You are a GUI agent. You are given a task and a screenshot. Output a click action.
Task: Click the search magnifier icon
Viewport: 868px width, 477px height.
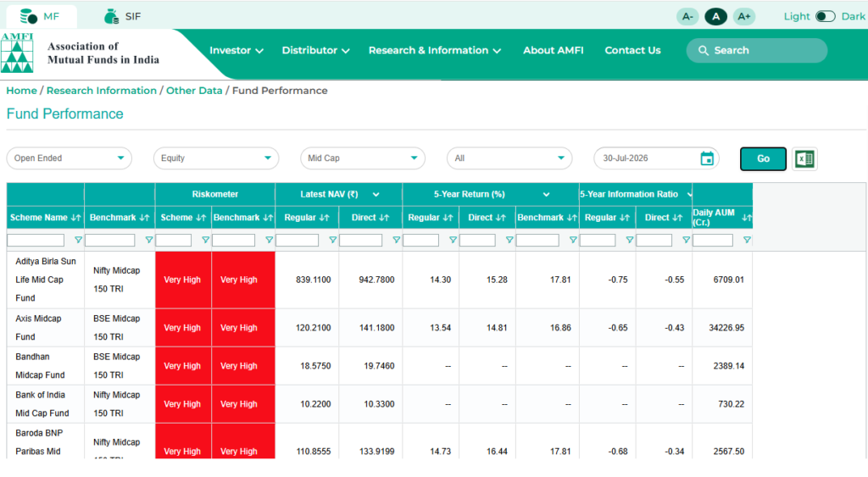click(x=703, y=50)
